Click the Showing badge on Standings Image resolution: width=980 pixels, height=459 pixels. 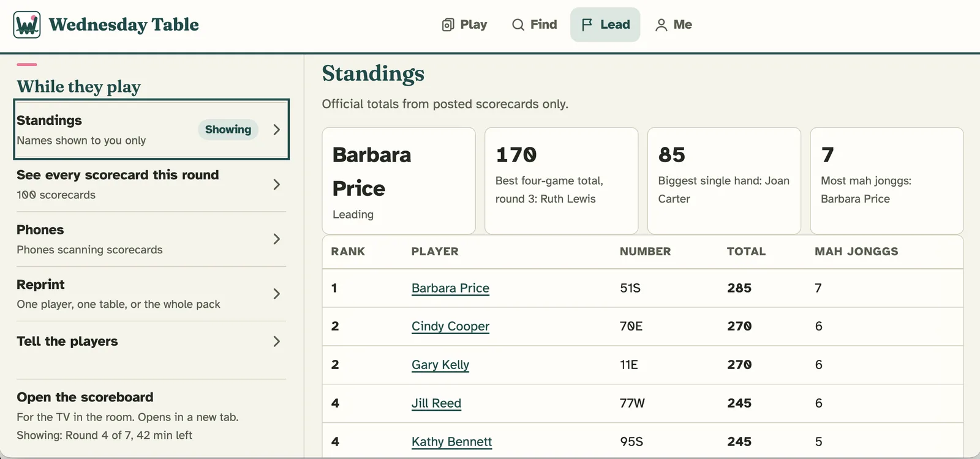pyautogui.click(x=228, y=129)
